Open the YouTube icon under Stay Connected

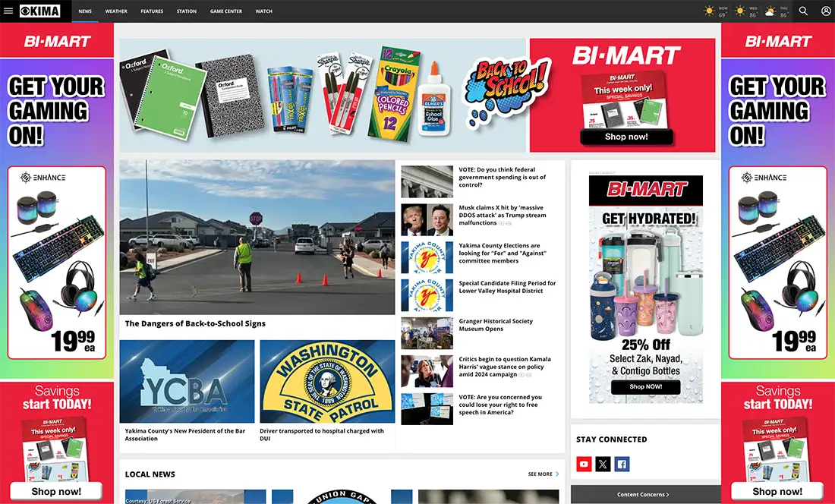coord(584,464)
